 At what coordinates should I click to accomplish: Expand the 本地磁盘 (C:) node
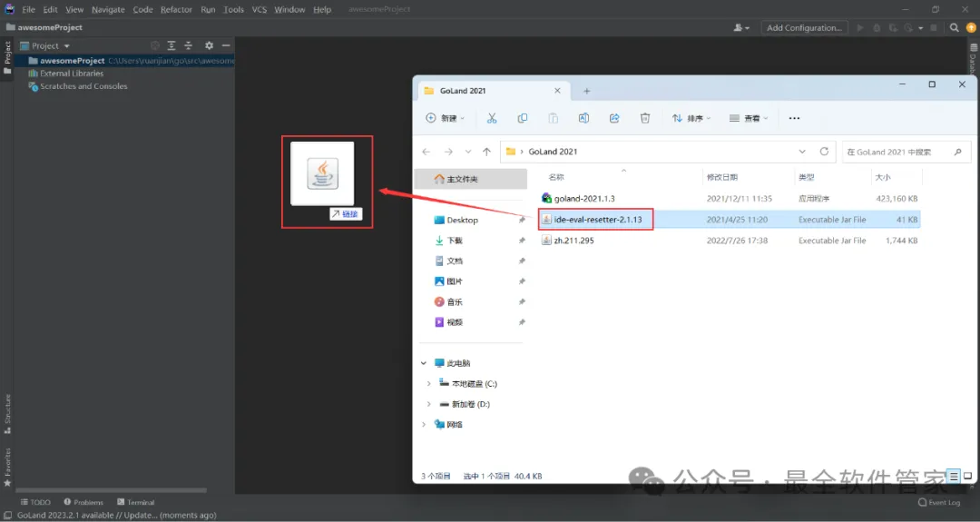tap(428, 384)
